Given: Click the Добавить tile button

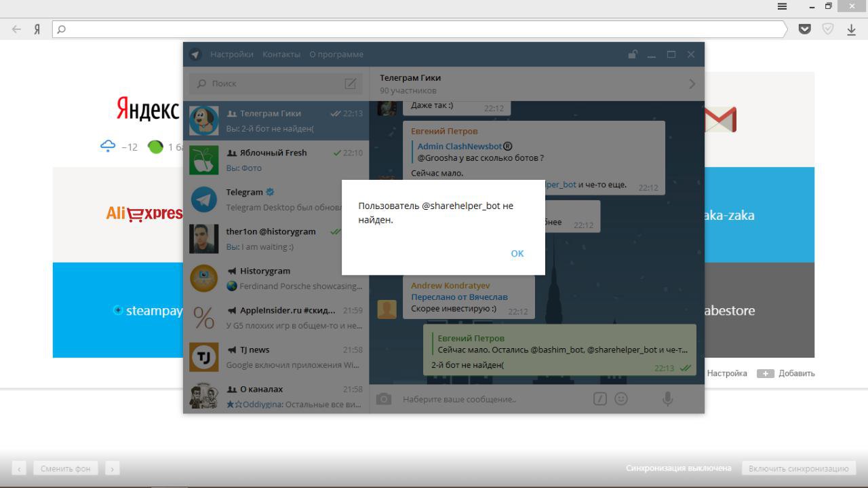Looking at the screenshot, I should tap(786, 373).
